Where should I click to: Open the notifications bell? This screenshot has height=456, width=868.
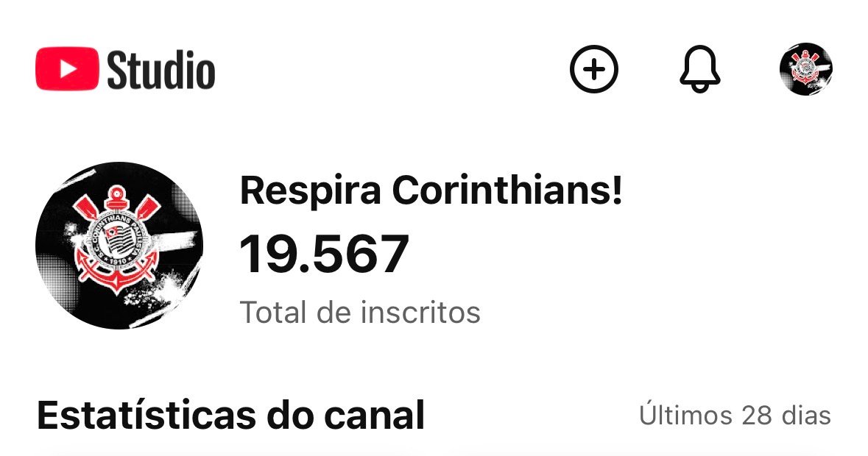pos(699,69)
